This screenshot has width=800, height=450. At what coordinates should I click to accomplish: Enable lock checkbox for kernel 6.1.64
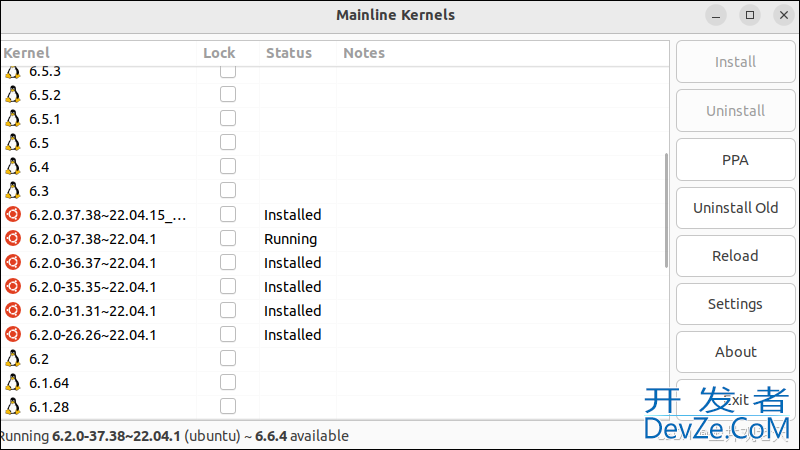pyautogui.click(x=228, y=382)
